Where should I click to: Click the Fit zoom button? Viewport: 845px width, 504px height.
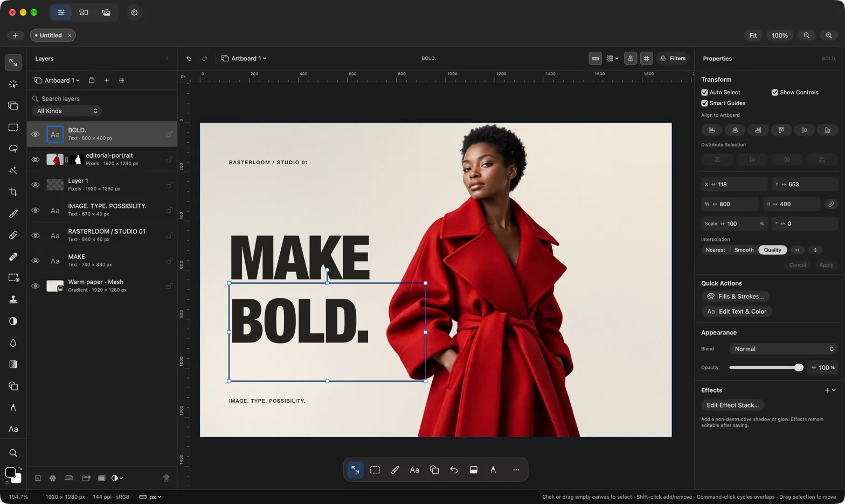(x=753, y=36)
